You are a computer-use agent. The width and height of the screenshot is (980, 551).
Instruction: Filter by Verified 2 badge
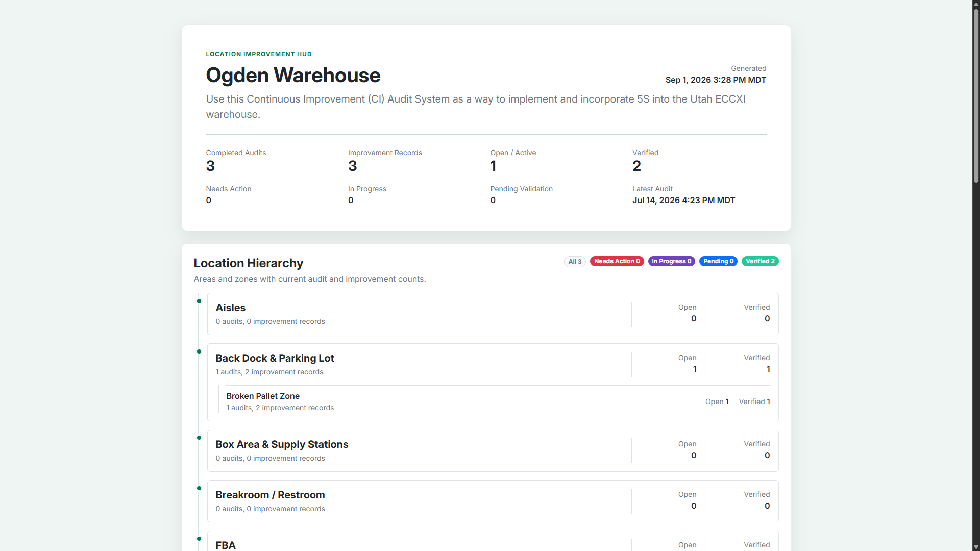pos(760,261)
